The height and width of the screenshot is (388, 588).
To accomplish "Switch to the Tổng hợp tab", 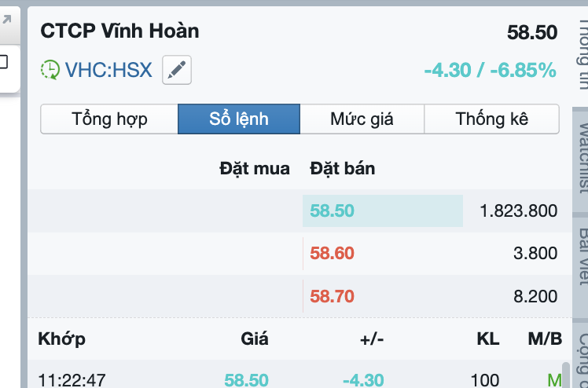I will tap(109, 119).
